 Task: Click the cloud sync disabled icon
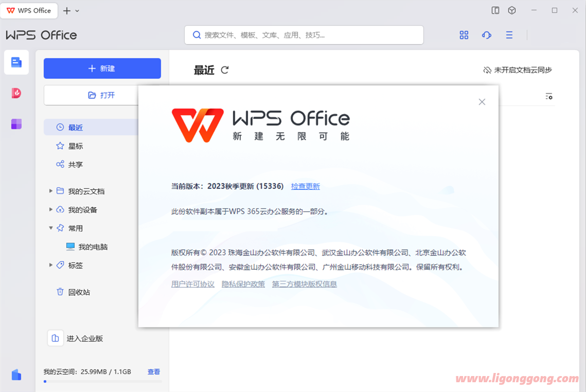point(487,70)
